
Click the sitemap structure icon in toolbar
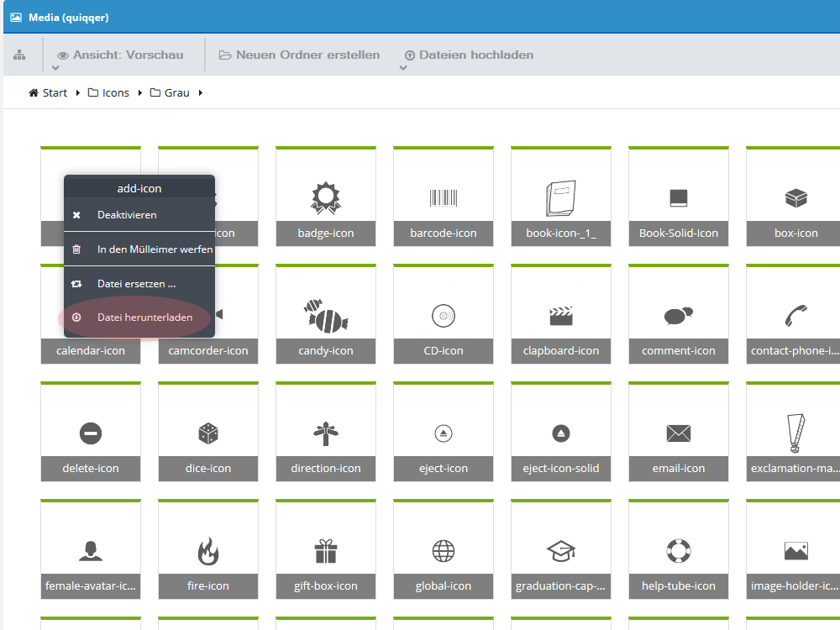(x=19, y=55)
